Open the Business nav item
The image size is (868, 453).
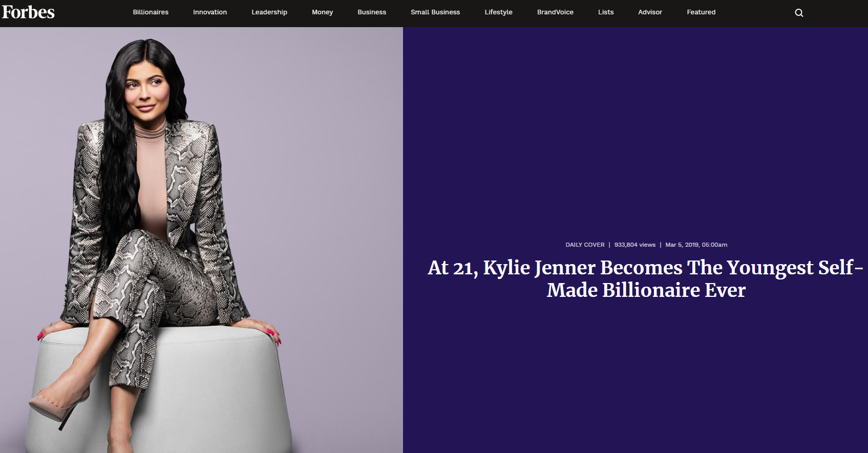(372, 12)
